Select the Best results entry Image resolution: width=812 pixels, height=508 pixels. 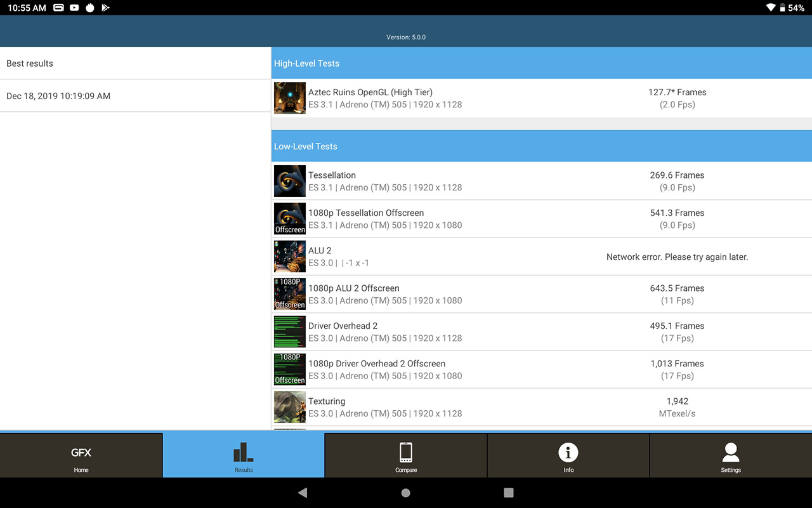[x=135, y=63]
